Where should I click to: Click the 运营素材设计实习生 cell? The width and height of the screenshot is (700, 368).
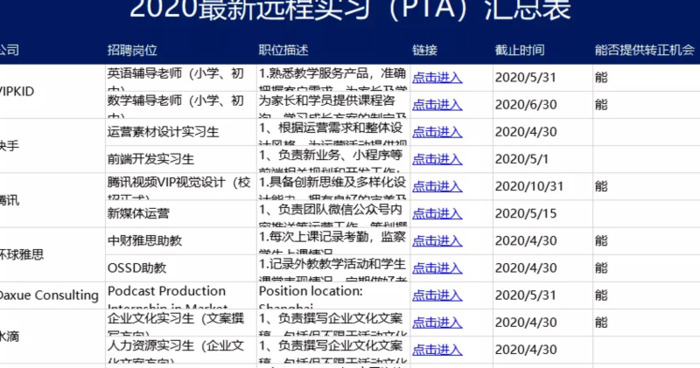click(181, 133)
